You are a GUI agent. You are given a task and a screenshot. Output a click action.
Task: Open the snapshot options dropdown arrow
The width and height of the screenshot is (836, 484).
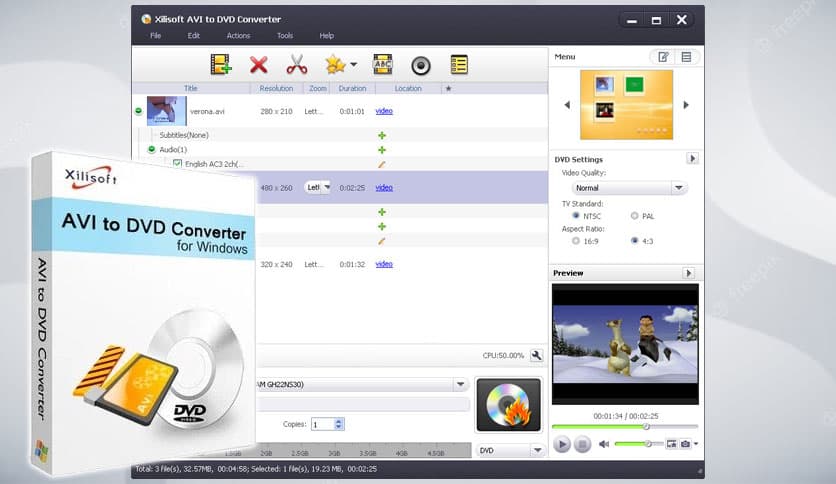696,443
